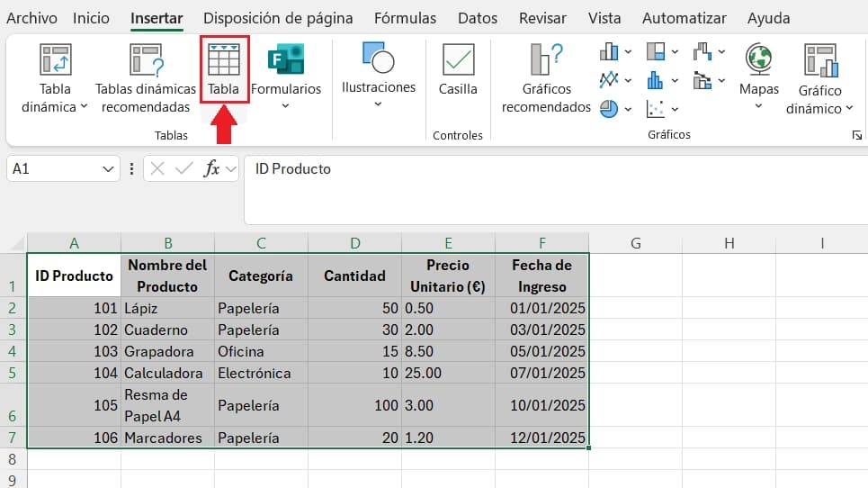Viewport: 868px width, 488px height.
Task: Open the Name Box dropdown
Action: tap(108, 168)
